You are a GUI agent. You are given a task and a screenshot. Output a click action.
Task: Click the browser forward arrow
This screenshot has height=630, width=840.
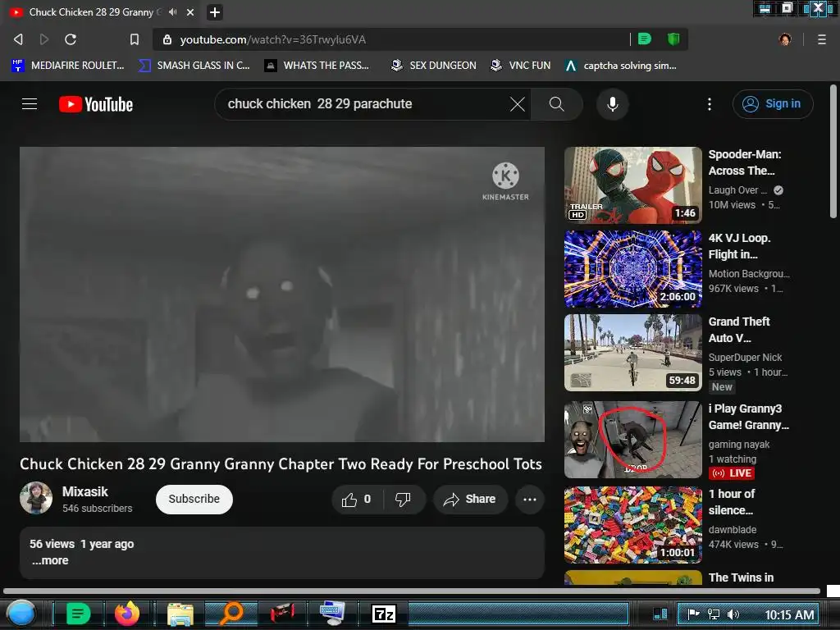(44, 39)
